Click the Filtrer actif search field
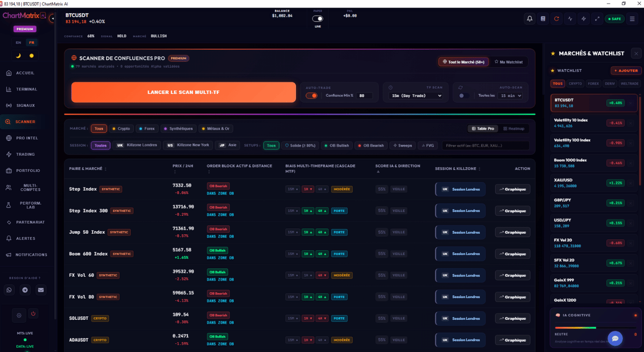Image resolution: width=644 pixels, height=352 pixels. (486, 145)
